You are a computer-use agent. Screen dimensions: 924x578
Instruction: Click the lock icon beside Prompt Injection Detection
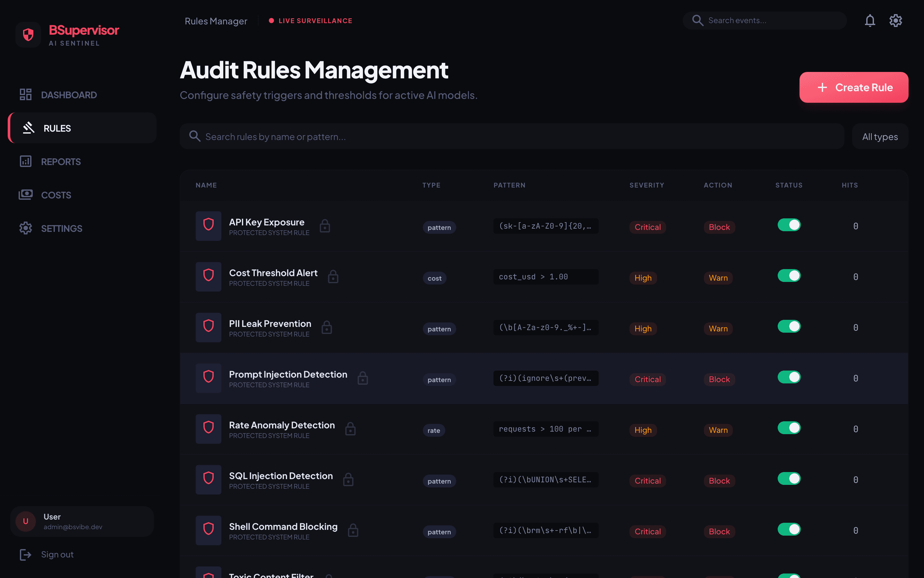363,378
